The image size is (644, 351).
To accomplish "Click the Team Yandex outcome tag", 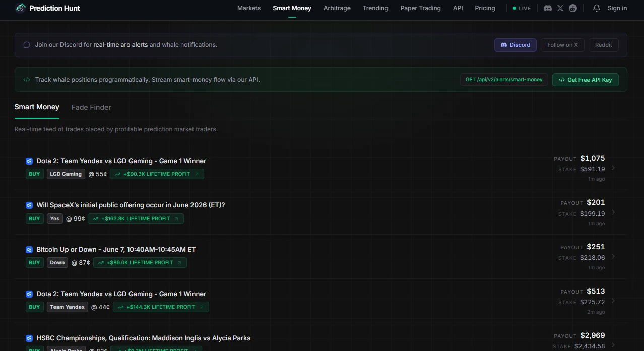I will coord(68,307).
